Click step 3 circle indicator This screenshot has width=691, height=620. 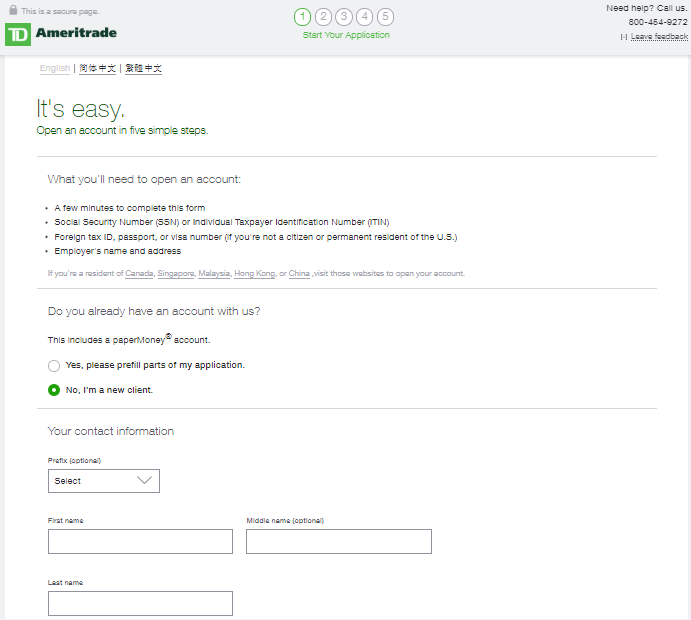tap(344, 17)
